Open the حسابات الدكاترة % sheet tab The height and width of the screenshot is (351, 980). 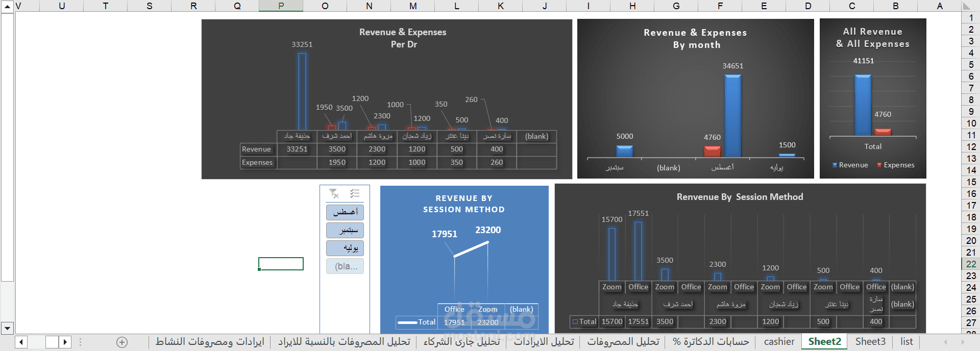(710, 342)
